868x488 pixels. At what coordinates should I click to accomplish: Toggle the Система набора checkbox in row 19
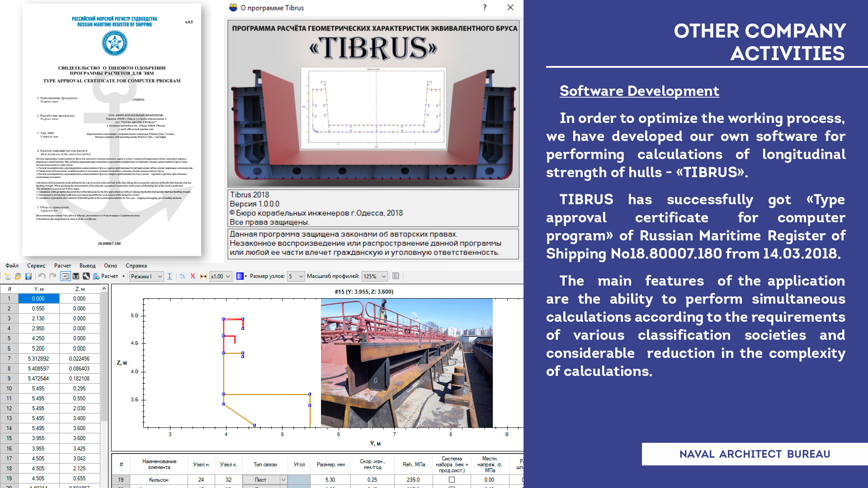click(452, 480)
